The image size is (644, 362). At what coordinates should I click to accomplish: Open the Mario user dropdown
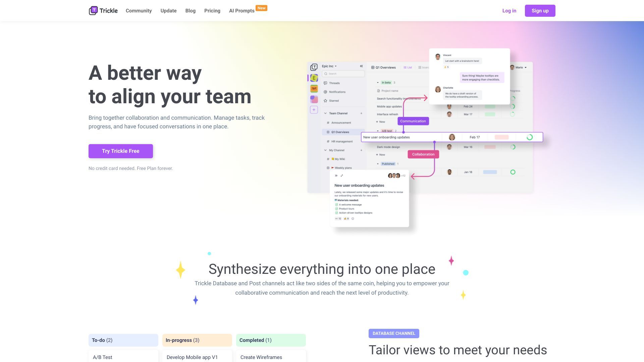pyautogui.click(x=519, y=67)
